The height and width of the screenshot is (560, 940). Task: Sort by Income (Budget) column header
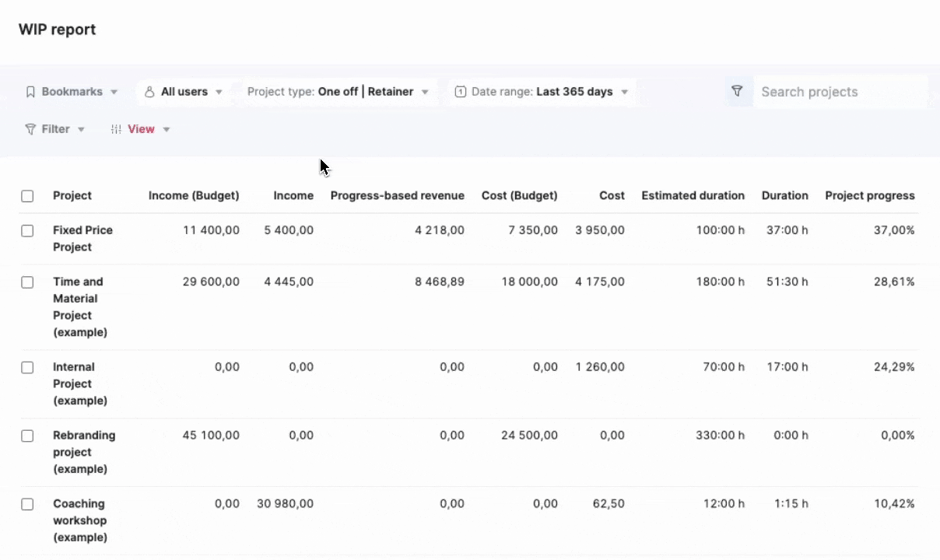pos(194,196)
